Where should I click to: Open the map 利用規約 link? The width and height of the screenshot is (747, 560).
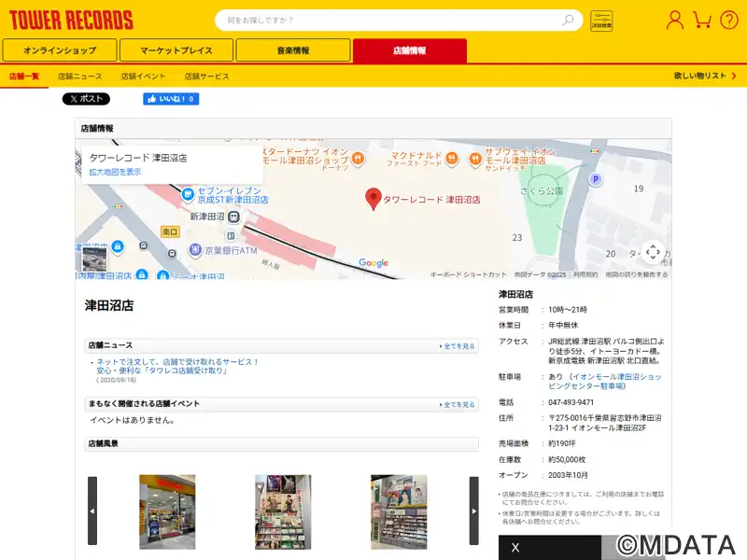(585, 274)
